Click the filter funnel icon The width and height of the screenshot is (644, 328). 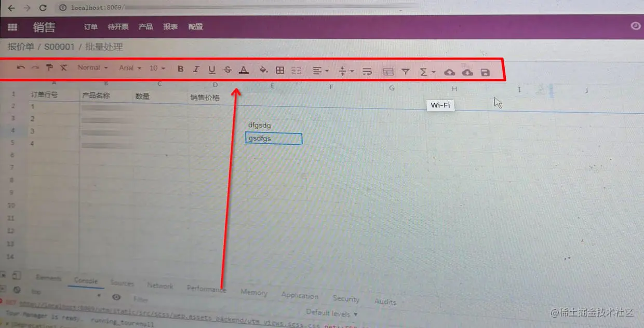coord(406,72)
